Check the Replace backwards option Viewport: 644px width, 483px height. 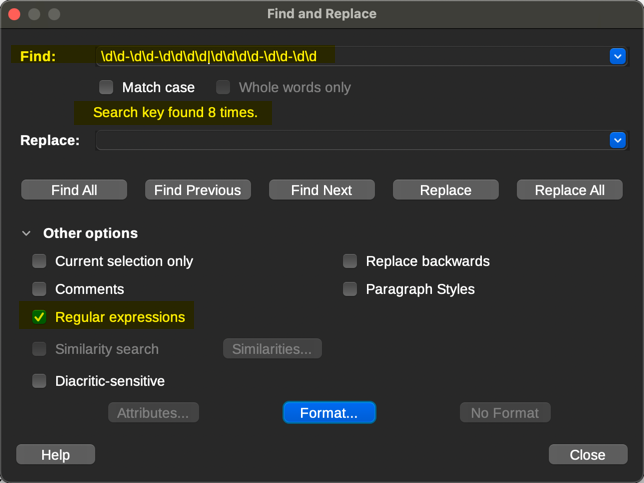[350, 261]
